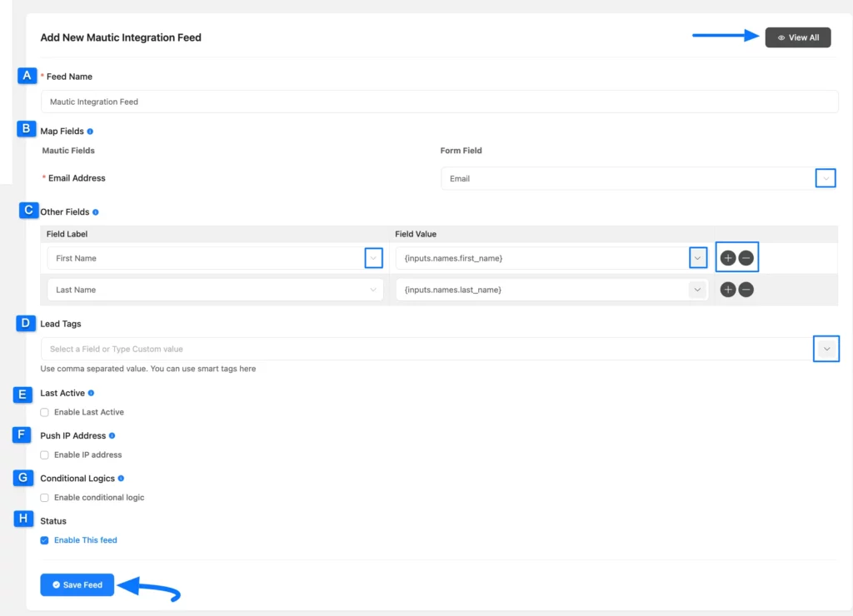Add a row after Last Name
The width and height of the screenshot is (853, 616).
pos(728,290)
